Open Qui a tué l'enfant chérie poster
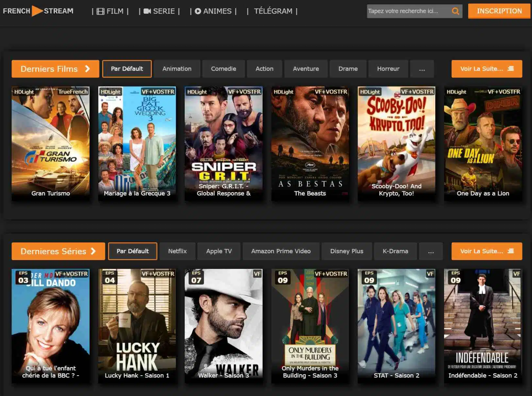 [51, 326]
